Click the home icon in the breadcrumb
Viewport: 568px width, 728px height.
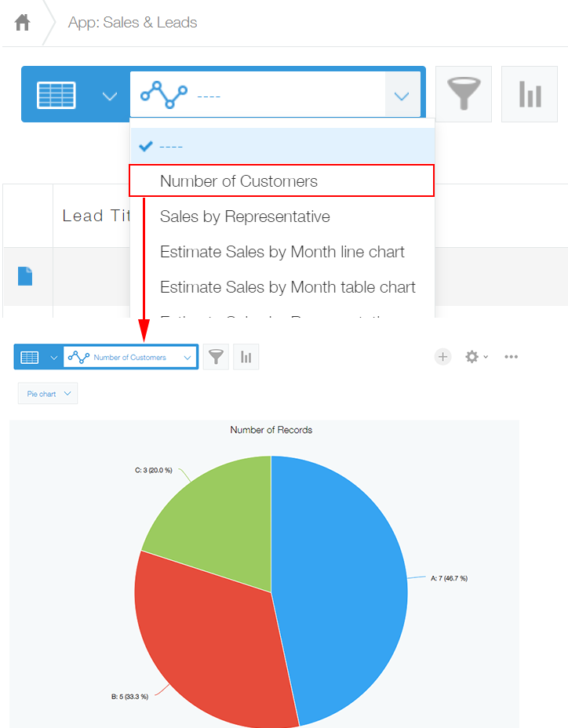tap(23, 23)
